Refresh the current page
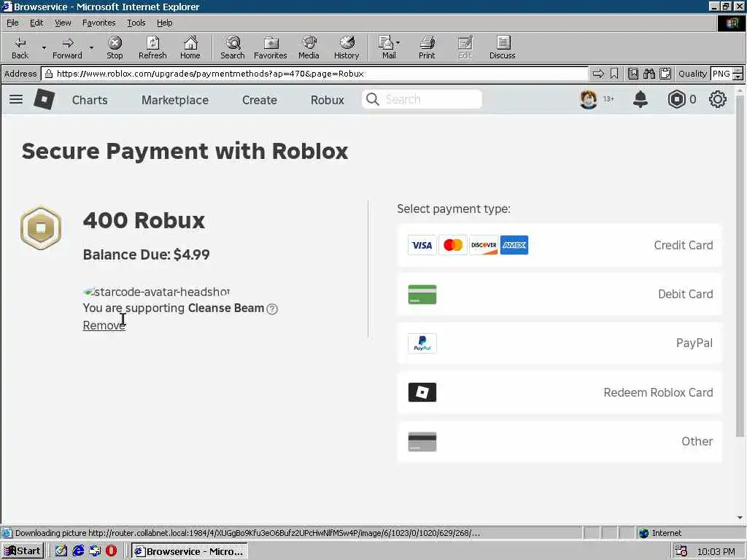This screenshot has width=747, height=560. (152, 47)
